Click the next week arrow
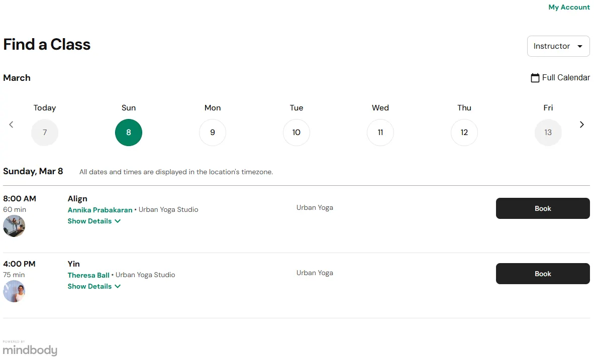 tap(582, 125)
